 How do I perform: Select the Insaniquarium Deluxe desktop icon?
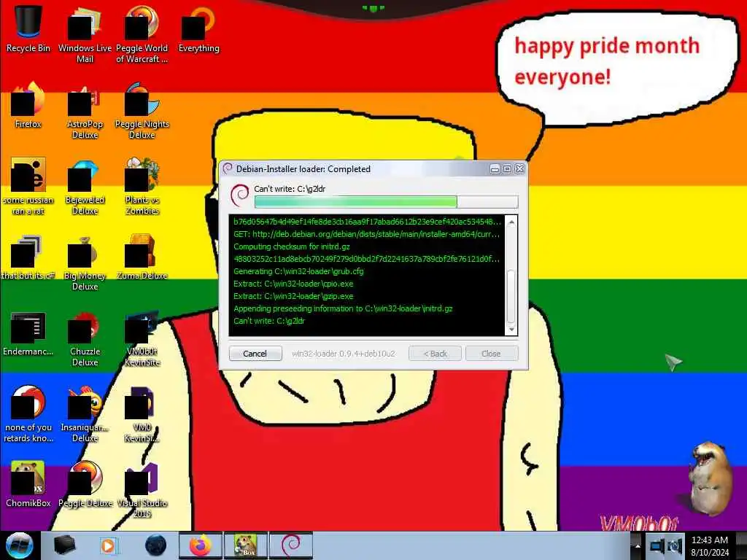pos(85,414)
